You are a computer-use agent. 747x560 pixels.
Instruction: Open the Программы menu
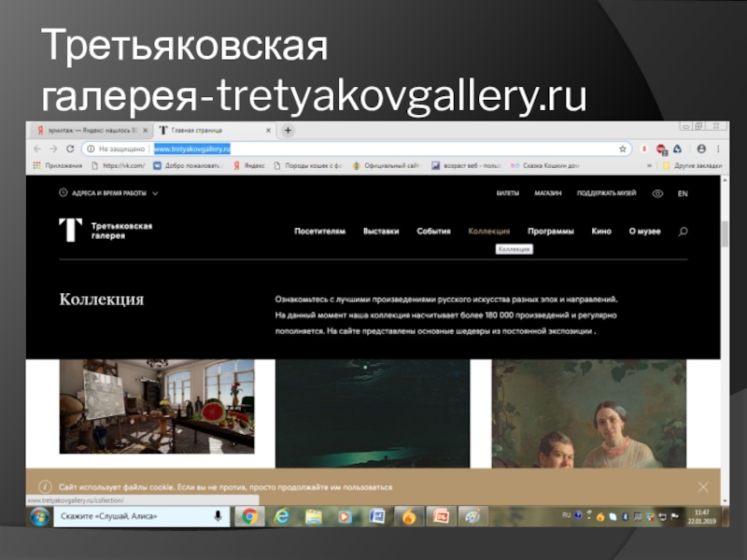(x=551, y=231)
